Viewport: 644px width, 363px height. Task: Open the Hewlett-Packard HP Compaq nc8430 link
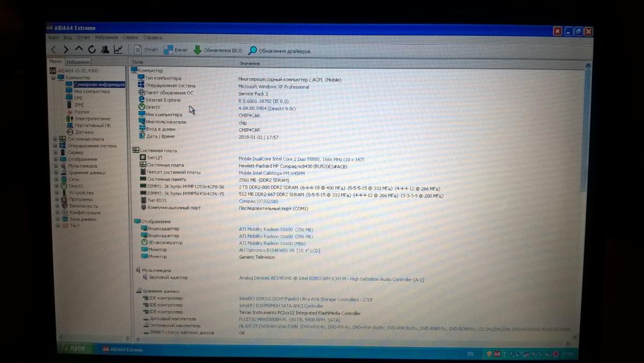pyautogui.click(x=293, y=166)
